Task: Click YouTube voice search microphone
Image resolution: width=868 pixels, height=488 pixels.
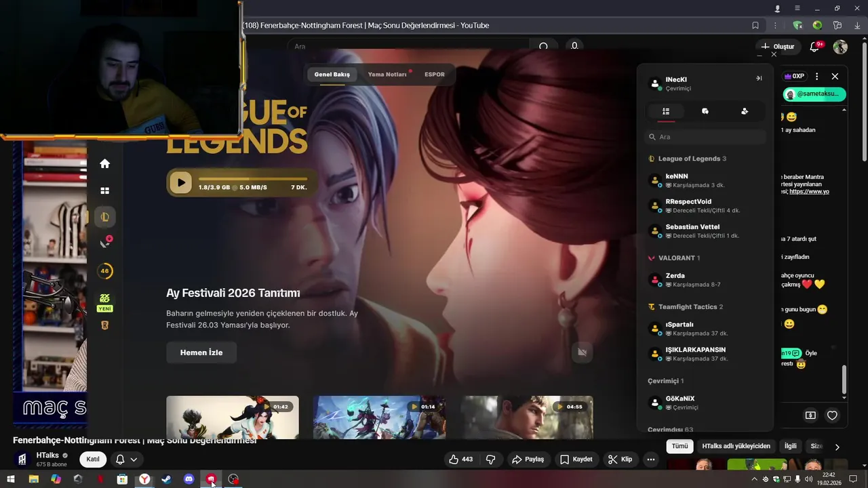Action: (574, 47)
